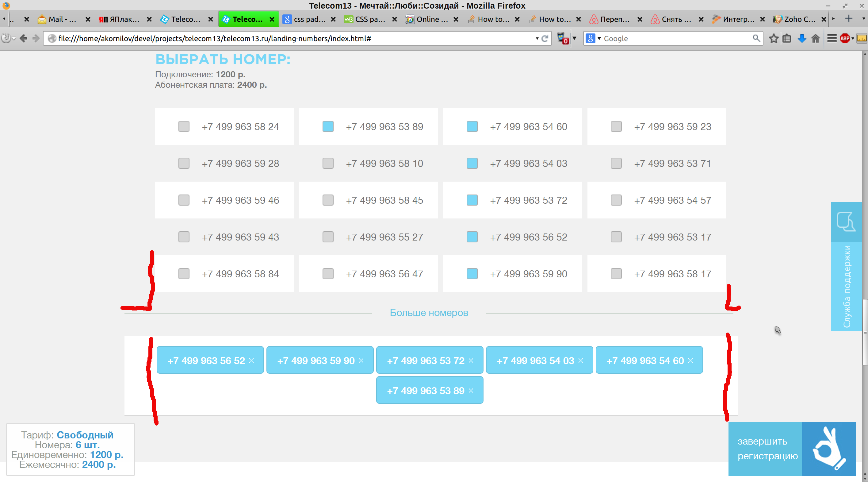This screenshot has height=482, width=868.
Task: Check number +7 499 963 59 23
Action: coord(616,126)
